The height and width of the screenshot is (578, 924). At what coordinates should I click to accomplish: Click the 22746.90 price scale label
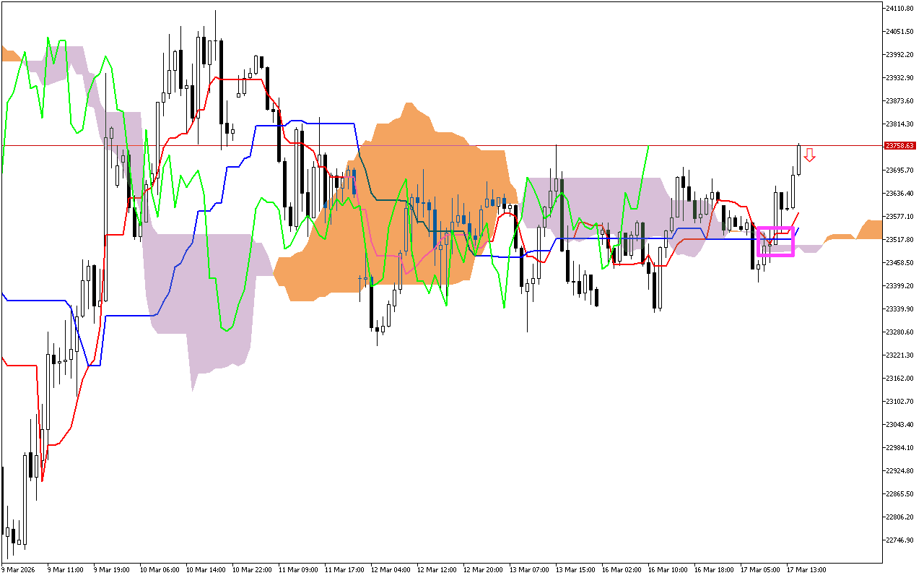899,540
